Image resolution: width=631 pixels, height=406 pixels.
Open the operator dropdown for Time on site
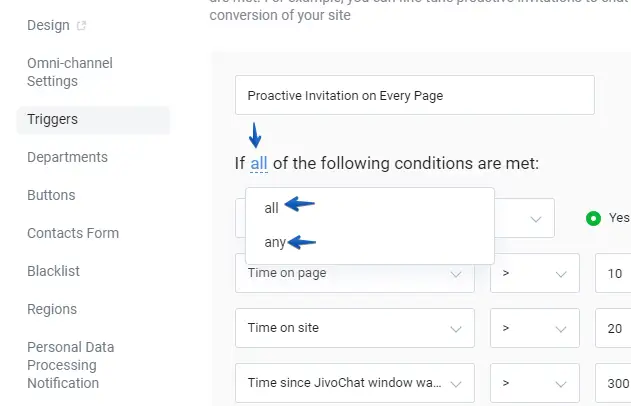coord(534,327)
